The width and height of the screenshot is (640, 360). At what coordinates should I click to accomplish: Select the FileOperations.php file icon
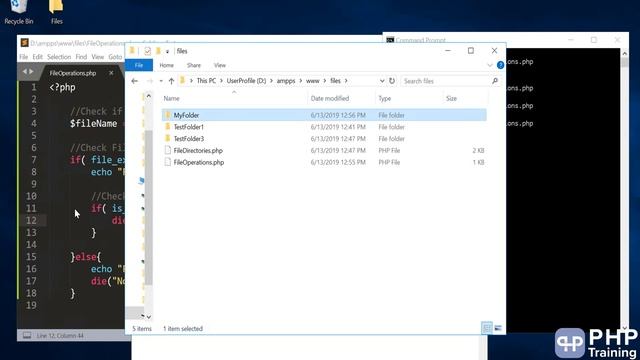(x=168, y=162)
